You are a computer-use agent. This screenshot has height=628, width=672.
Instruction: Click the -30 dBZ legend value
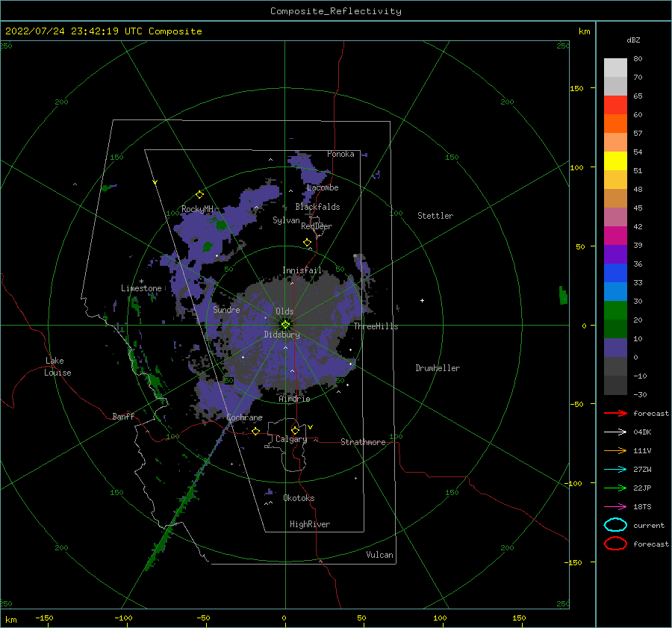[x=641, y=395]
